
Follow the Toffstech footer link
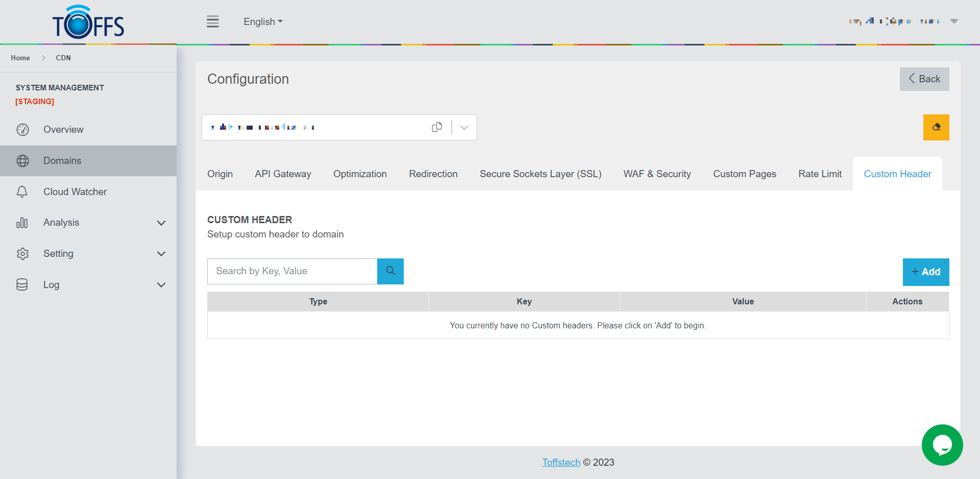point(561,462)
